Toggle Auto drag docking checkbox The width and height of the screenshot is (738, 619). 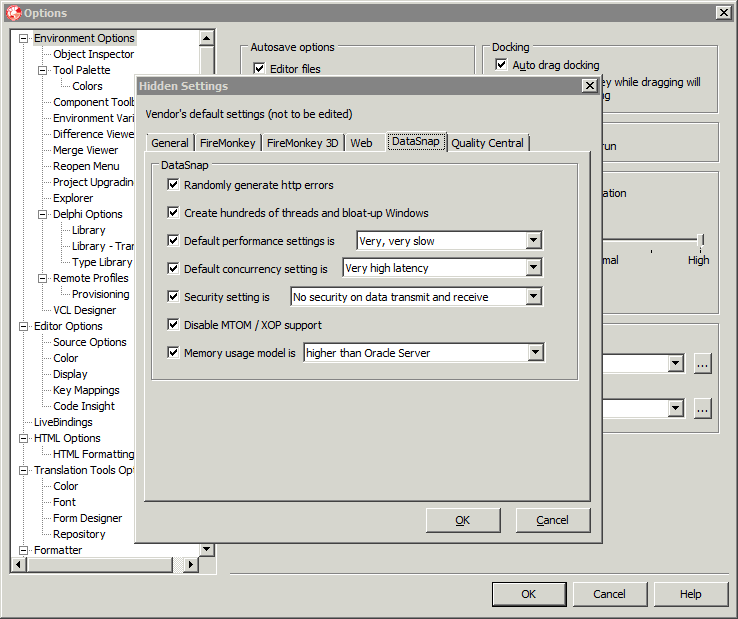pos(501,64)
